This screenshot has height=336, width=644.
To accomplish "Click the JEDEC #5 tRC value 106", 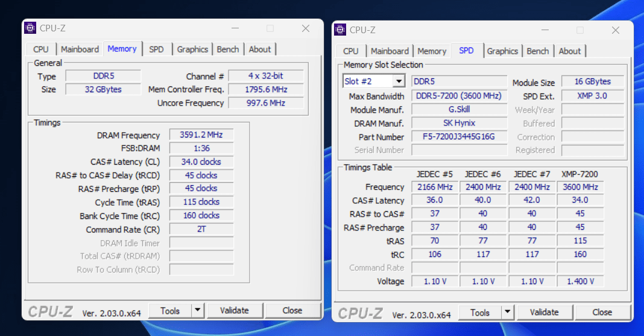I will (435, 254).
